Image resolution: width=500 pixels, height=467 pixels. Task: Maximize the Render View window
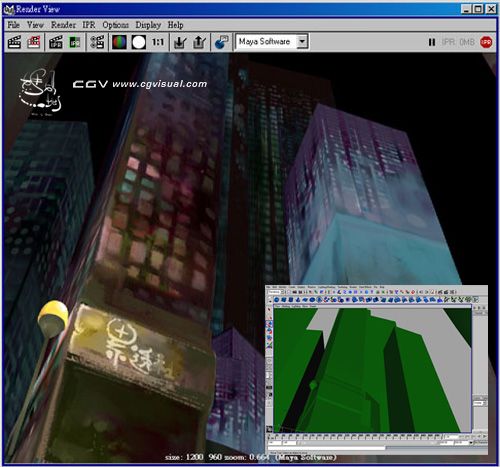(478, 9)
